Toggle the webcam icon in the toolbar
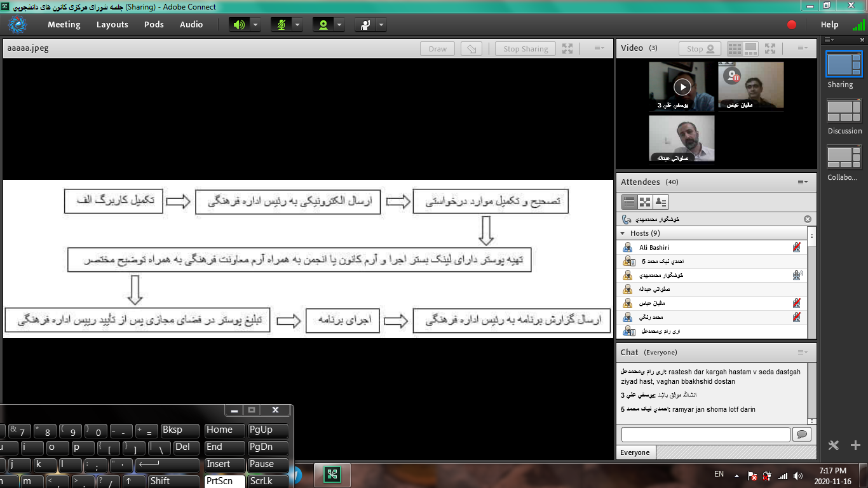This screenshot has height=488, width=868. (323, 25)
